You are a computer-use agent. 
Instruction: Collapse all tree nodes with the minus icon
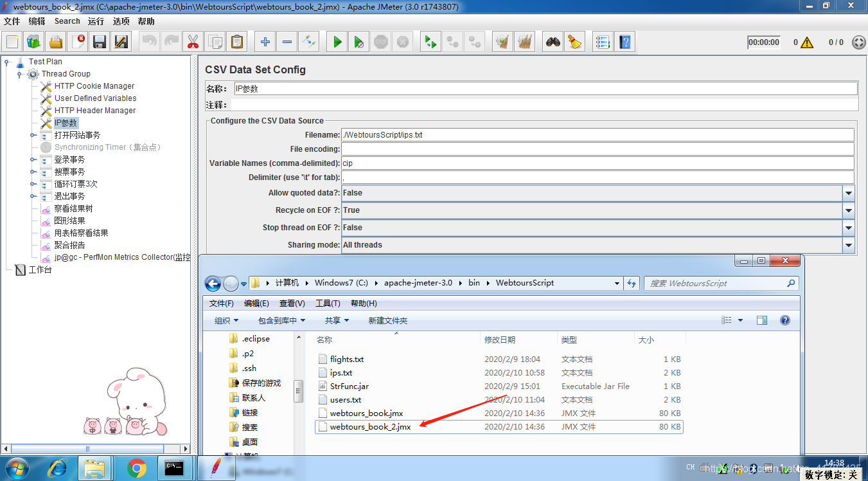pos(287,42)
